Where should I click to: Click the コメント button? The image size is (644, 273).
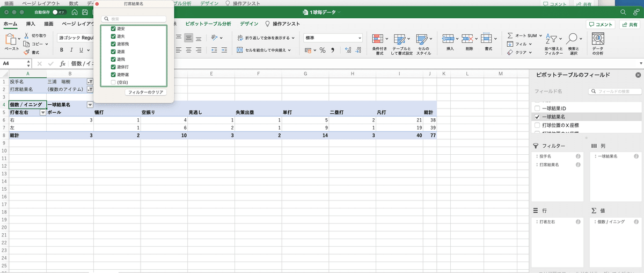pos(600,24)
